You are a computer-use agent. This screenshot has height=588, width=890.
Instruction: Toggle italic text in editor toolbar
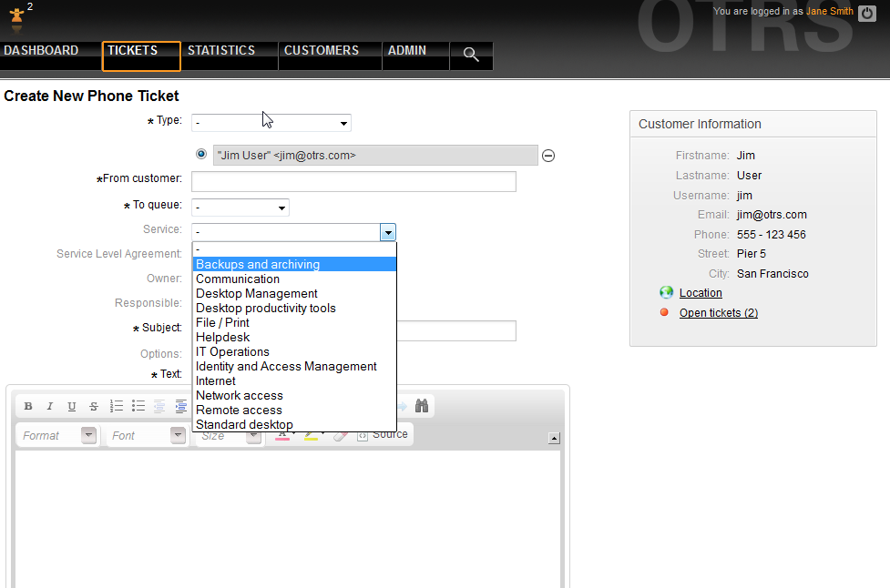49,407
